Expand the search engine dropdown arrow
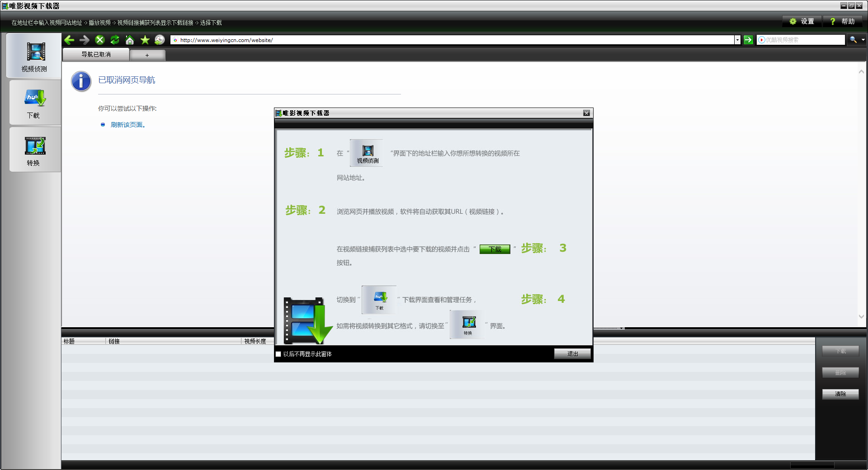This screenshot has height=470, width=868. click(863, 40)
